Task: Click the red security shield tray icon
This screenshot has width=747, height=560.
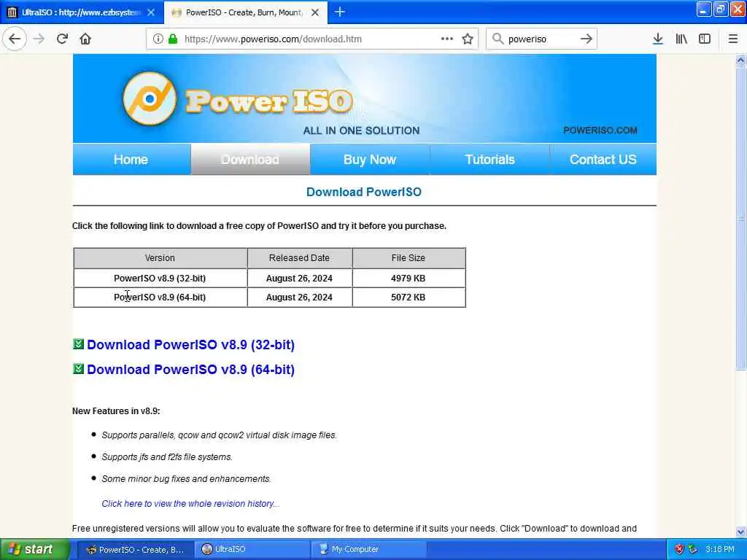Action: [680, 549]
